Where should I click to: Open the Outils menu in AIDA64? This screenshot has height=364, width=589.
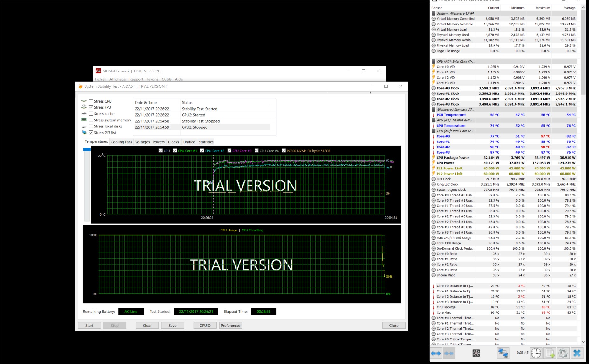pyautogui.click(x=166, y=79)
